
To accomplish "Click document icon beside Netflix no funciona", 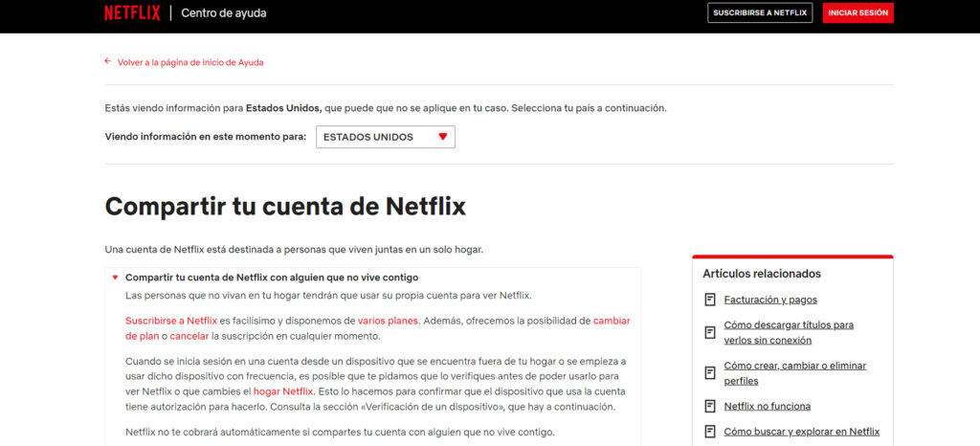I will pos(710,406).
